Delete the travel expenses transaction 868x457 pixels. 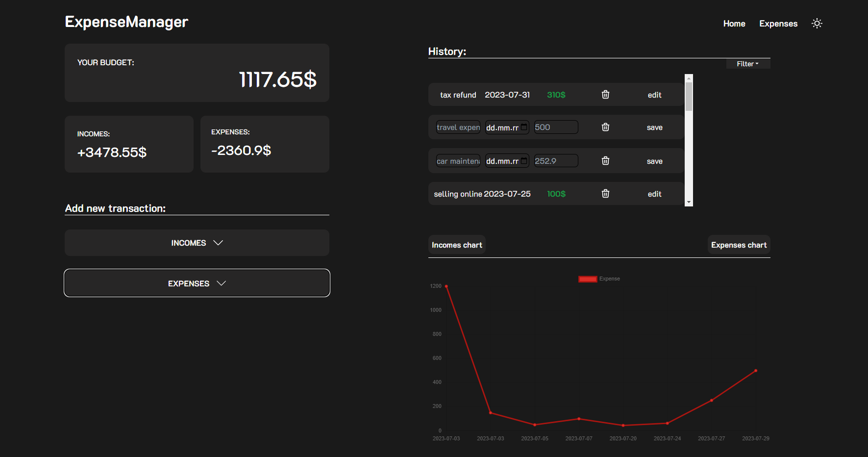tap(605, 127)
